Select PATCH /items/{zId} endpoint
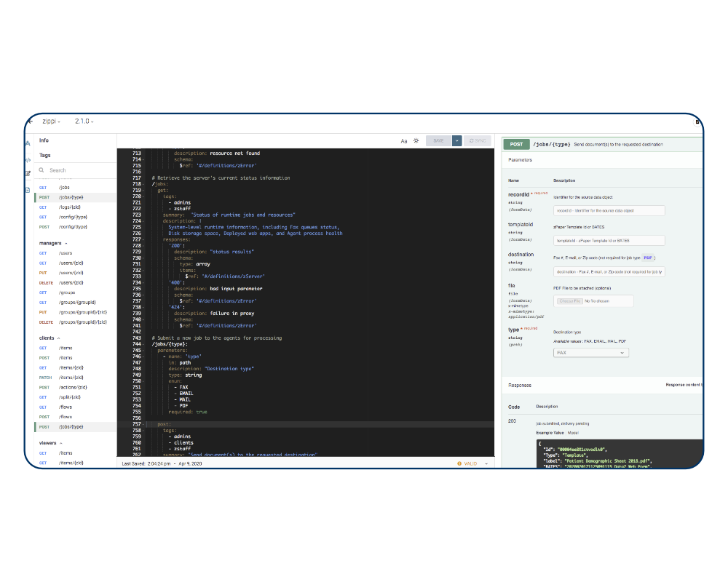Screen dimensions: 728x582 76,378
